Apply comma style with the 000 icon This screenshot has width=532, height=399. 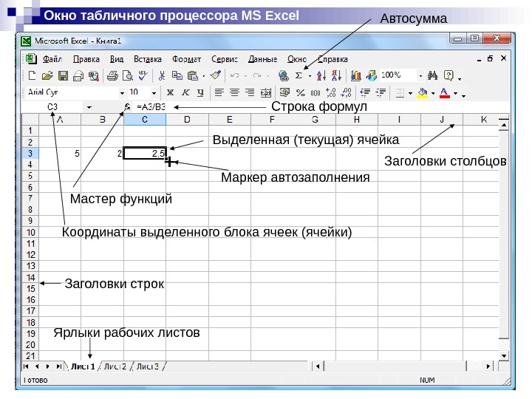(316, 92)
